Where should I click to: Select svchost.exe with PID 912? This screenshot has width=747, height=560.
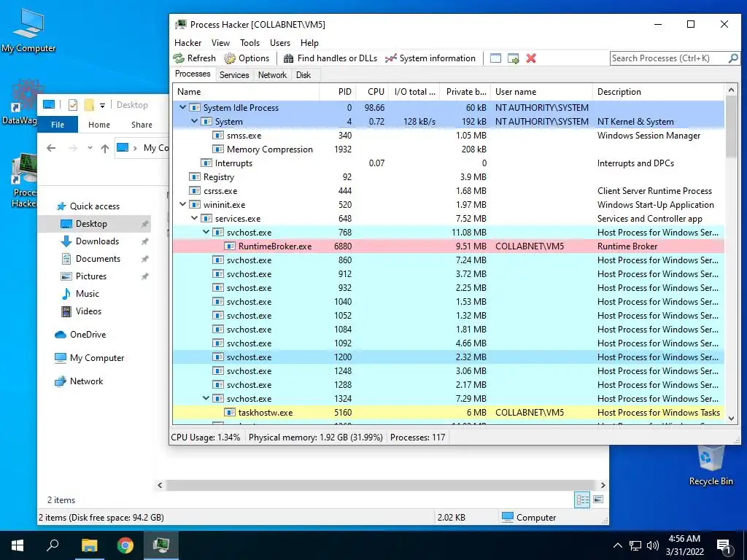tap(449, 274)
